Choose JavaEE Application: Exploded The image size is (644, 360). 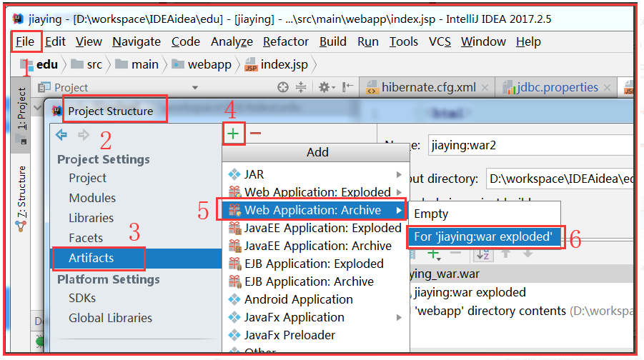[316, 228]
